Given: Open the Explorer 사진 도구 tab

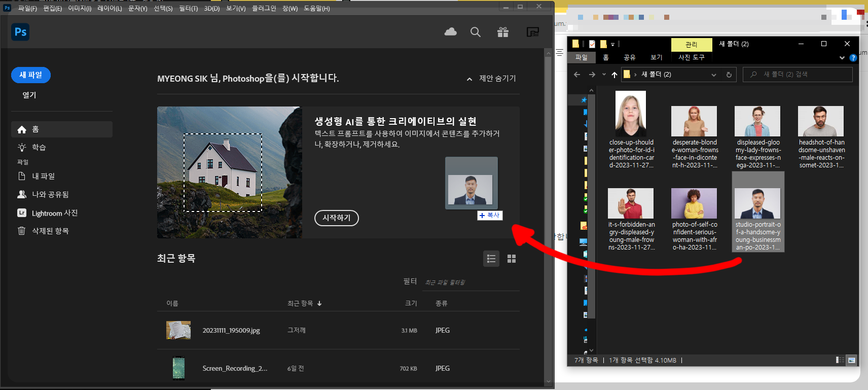Looking at the screenshot, I should (x=692, y=58).
